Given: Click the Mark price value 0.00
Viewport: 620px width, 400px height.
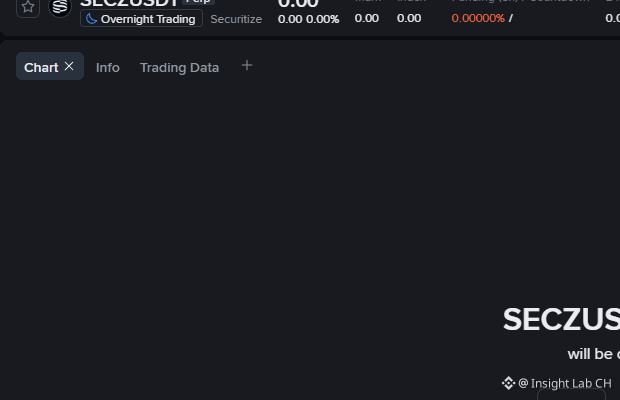Looking at the screenshot, I should point(367,18).
